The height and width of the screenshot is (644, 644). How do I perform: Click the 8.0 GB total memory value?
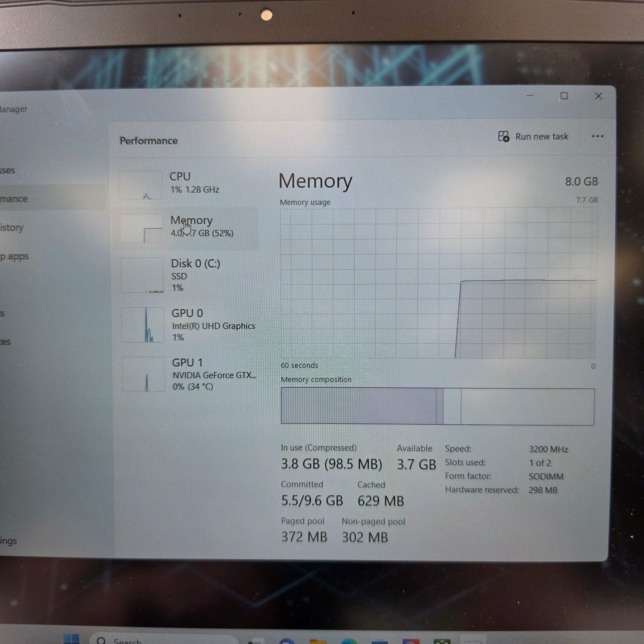coord(581,182)
